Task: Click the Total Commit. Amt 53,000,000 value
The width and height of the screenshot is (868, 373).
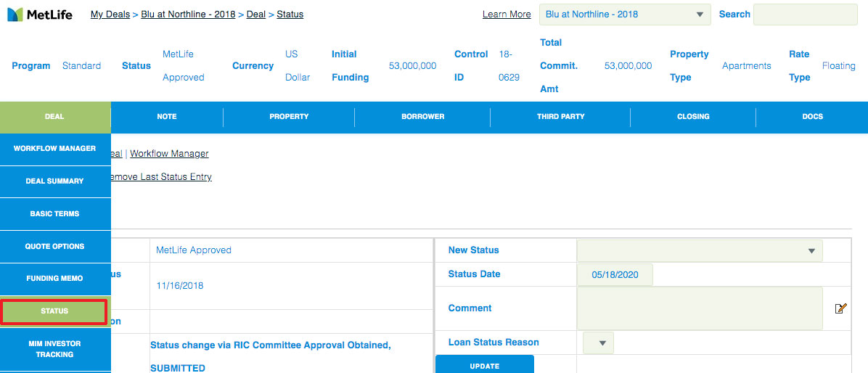Action: tap(629, 66)
